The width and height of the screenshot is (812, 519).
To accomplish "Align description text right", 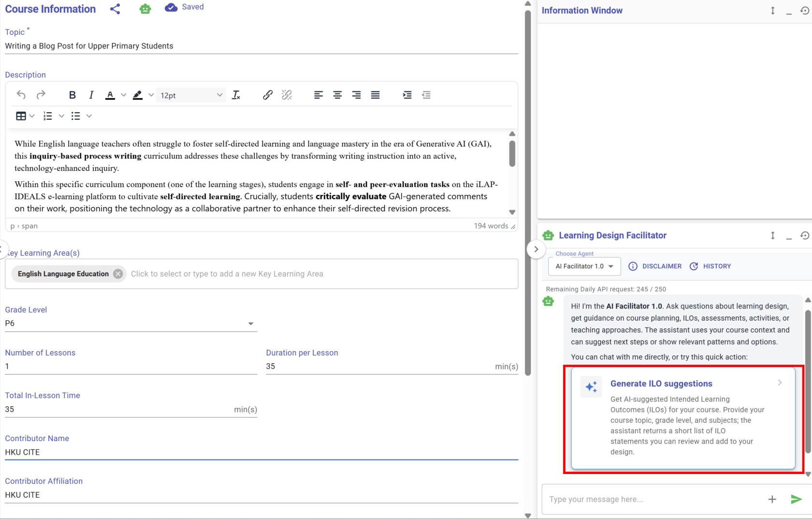I will 356,95.
